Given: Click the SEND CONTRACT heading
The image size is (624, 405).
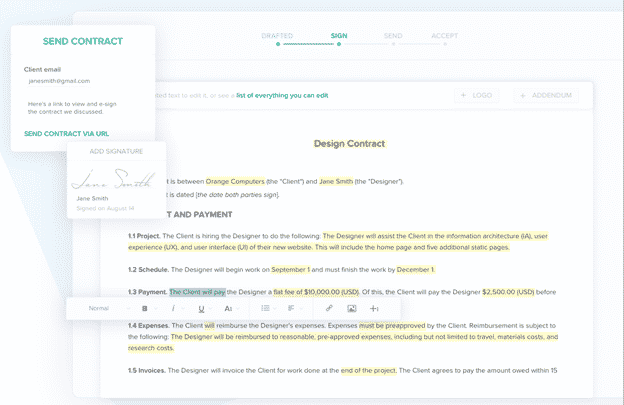Looking at the screenshot, I should coord(83,41).
